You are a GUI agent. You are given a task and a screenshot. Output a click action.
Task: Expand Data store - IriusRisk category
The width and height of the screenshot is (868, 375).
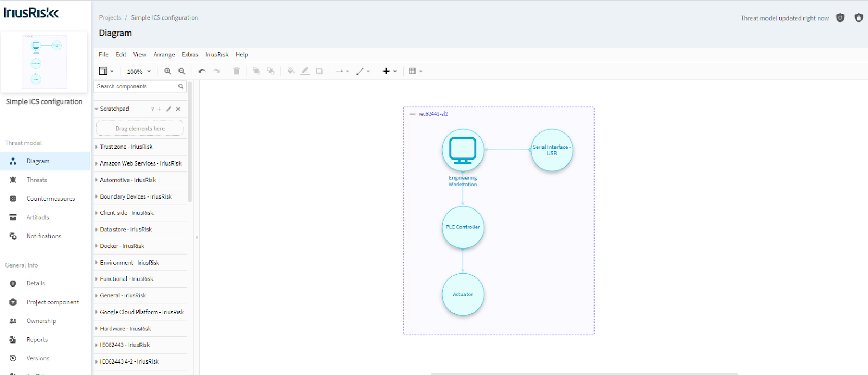point(141,230)
